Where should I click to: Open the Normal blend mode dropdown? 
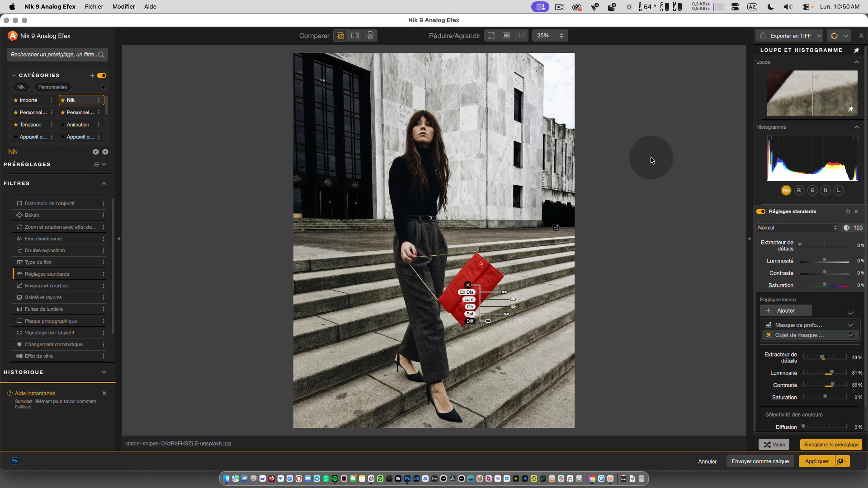click(x=797, y=228)
